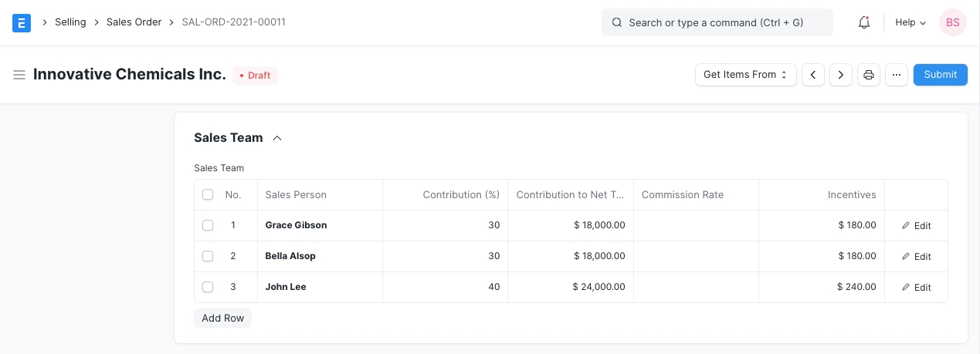The image size is (980, 354).
Task: Open the BS user avatar menu
Action: pyautogui.click(x=952, y=23)
